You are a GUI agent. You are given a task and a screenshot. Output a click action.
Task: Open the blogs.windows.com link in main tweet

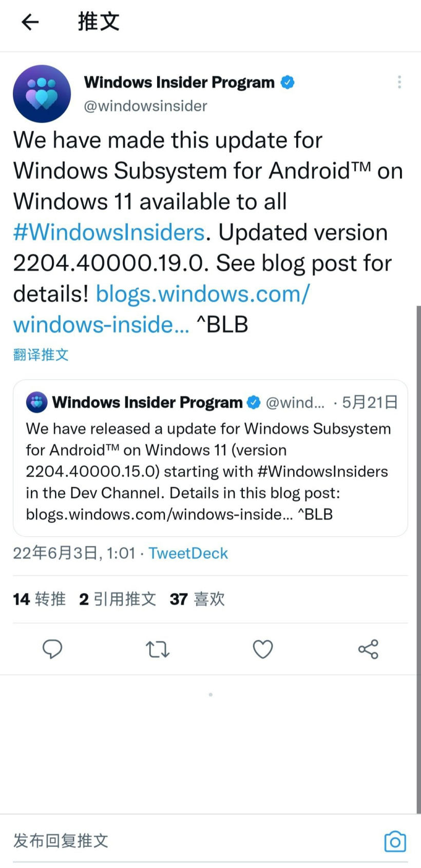click(x=162, y=309)
